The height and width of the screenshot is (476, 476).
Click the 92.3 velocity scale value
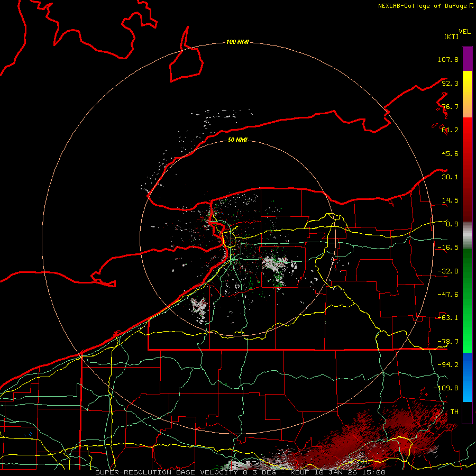(x=450, y=83)
